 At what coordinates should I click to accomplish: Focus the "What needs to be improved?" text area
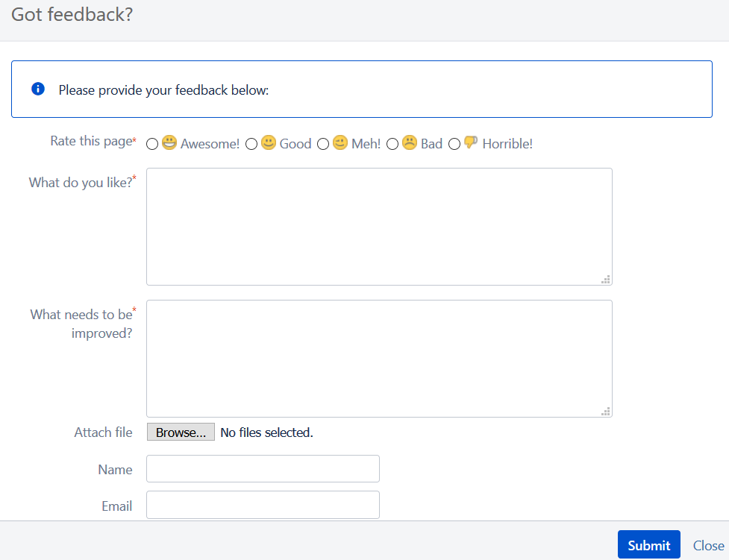pyautogui.click(x=379, y=358)
